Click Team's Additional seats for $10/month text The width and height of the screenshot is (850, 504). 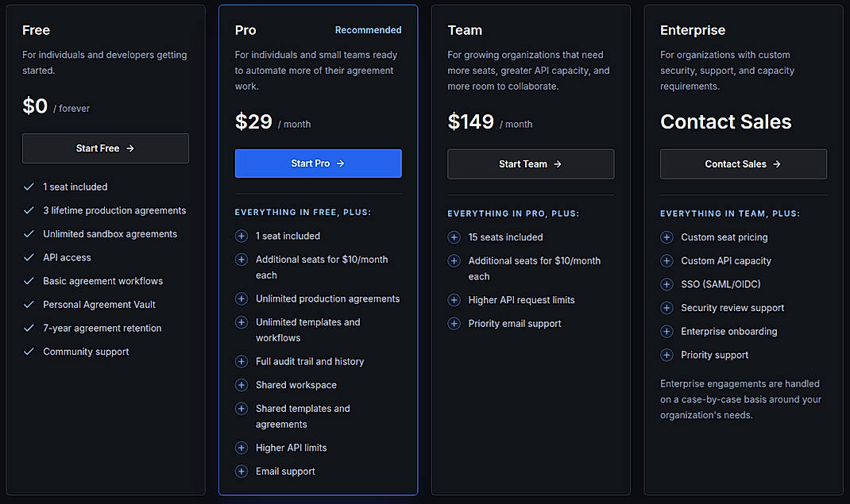[x=535, y=268]
